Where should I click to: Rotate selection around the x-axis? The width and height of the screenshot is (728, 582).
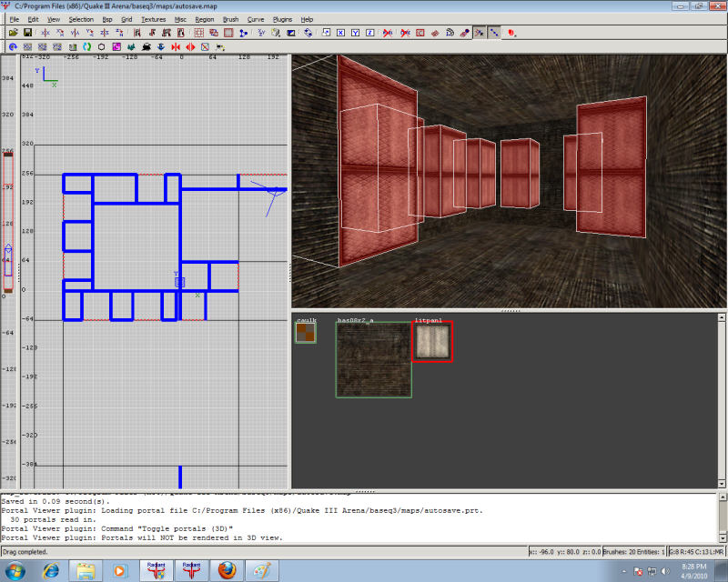[60, 33]
